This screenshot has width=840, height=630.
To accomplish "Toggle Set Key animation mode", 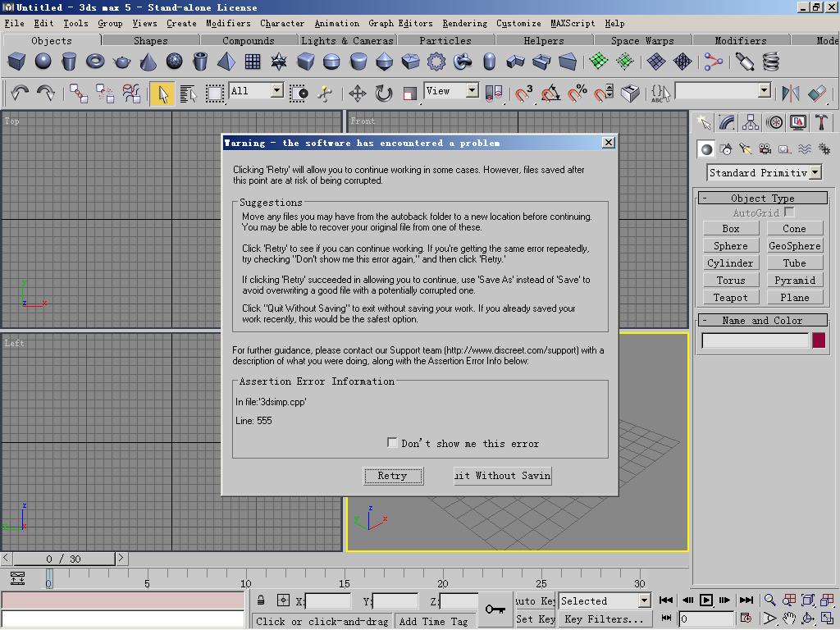I will pos(535,619).
